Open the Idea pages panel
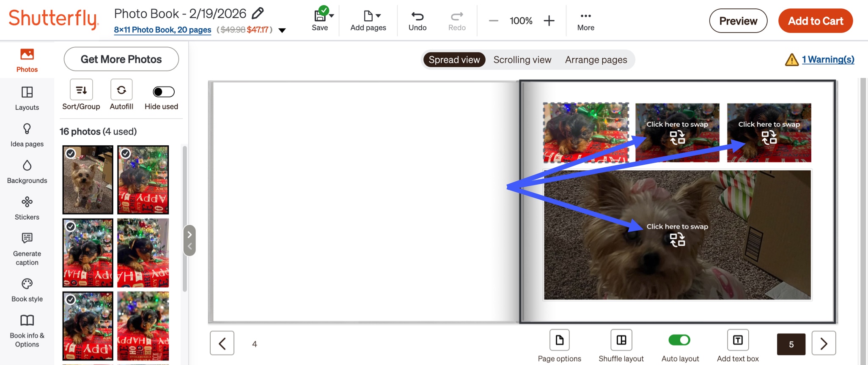 click(x=27, y=135)
